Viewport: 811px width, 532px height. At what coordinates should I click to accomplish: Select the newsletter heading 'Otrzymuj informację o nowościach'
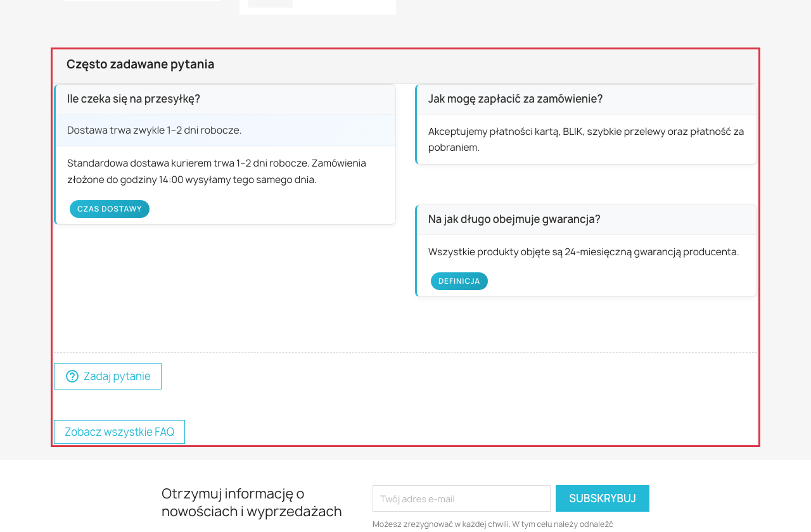coord(252,502)
